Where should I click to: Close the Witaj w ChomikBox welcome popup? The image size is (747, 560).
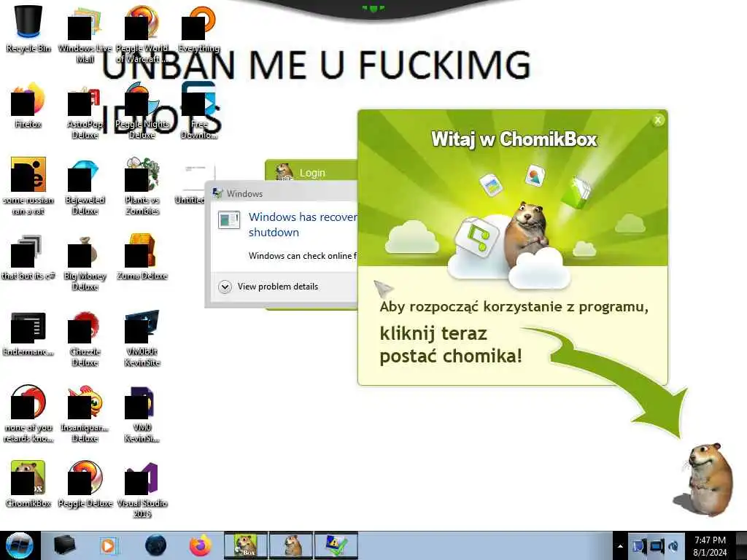coord(658,120)
